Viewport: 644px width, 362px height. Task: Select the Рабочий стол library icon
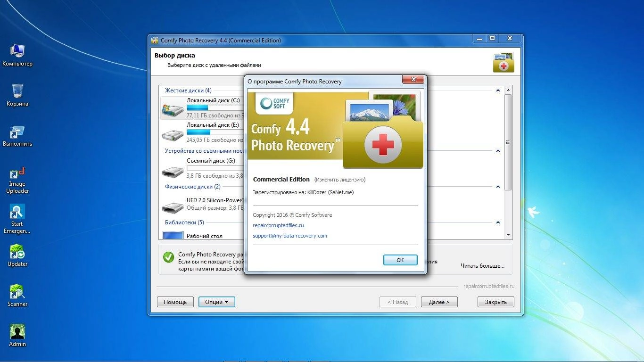click(173, 235)
